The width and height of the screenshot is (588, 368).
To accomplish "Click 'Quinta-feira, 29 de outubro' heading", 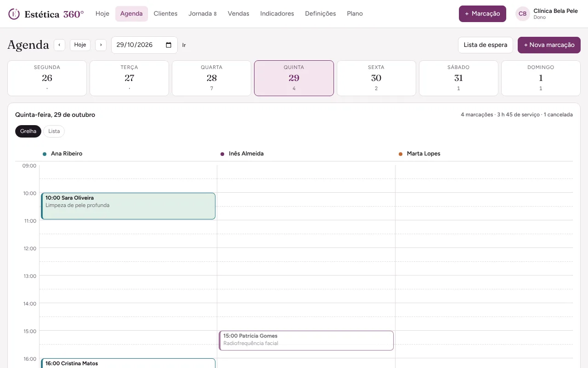I will pyautogui.click(x=55, y=115).
